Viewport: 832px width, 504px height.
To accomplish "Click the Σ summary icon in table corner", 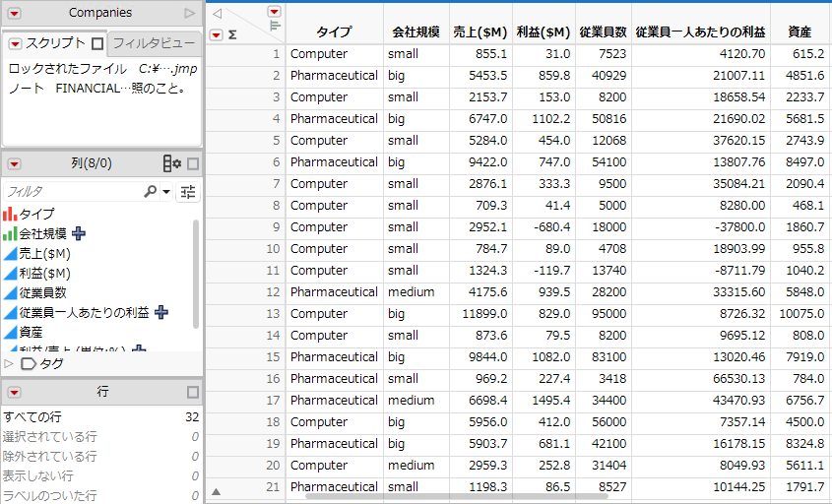I will pos(232,35).
